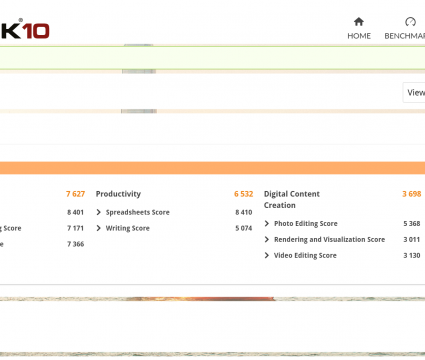This screenshot has width=425, height=360.
Task: Click the Rendering and Visualization Score label
Action: 329,240
